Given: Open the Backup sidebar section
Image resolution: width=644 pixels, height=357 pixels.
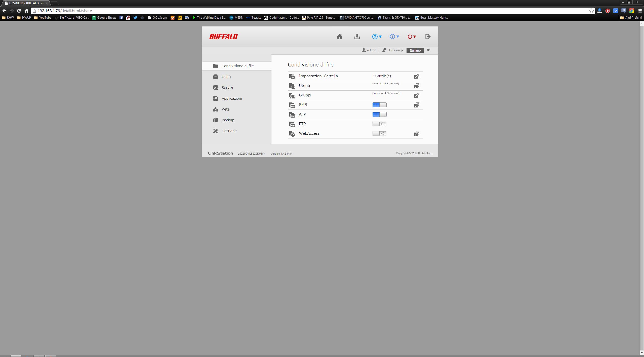Looking at the screenshot, I should pyautogui.click(x=228, y=120).
